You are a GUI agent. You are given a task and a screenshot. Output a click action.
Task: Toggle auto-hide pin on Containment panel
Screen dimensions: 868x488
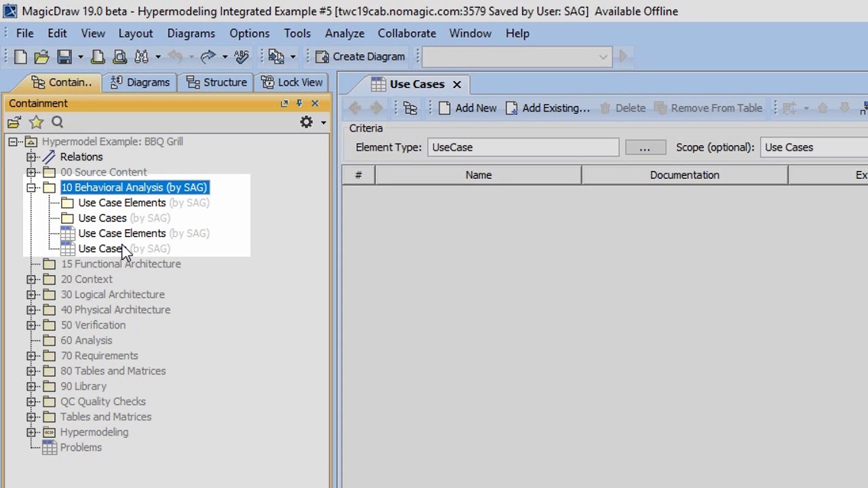coord(299,103)
